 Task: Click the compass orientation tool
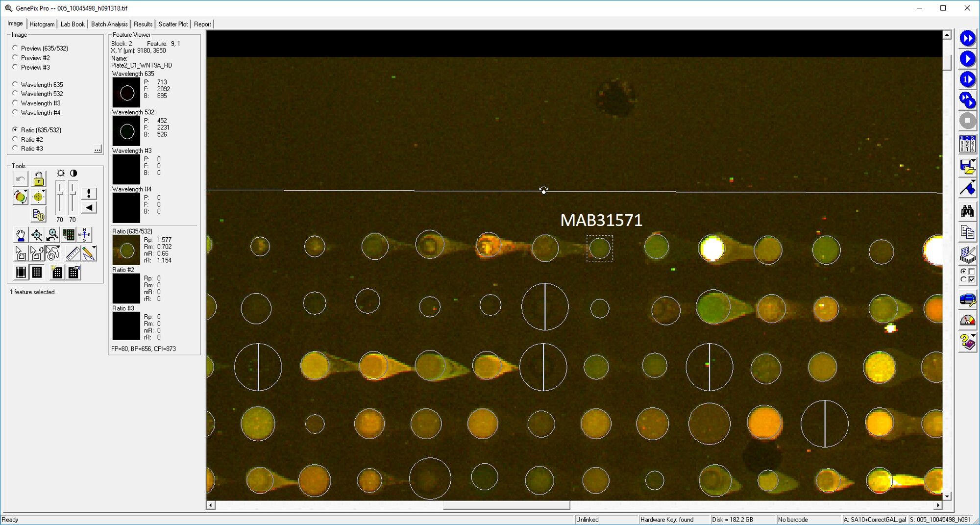click(84, 235)
